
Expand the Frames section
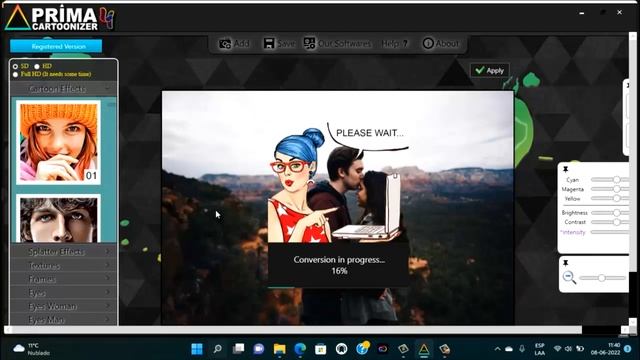coord(64,279)
